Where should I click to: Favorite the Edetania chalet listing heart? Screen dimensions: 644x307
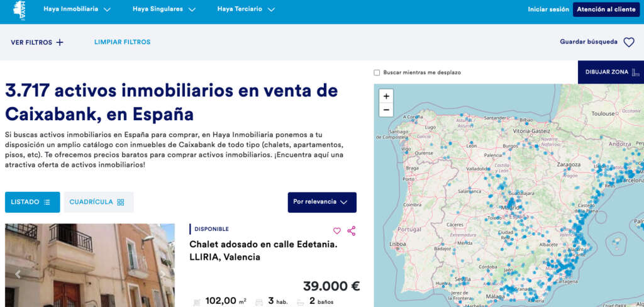337,231
